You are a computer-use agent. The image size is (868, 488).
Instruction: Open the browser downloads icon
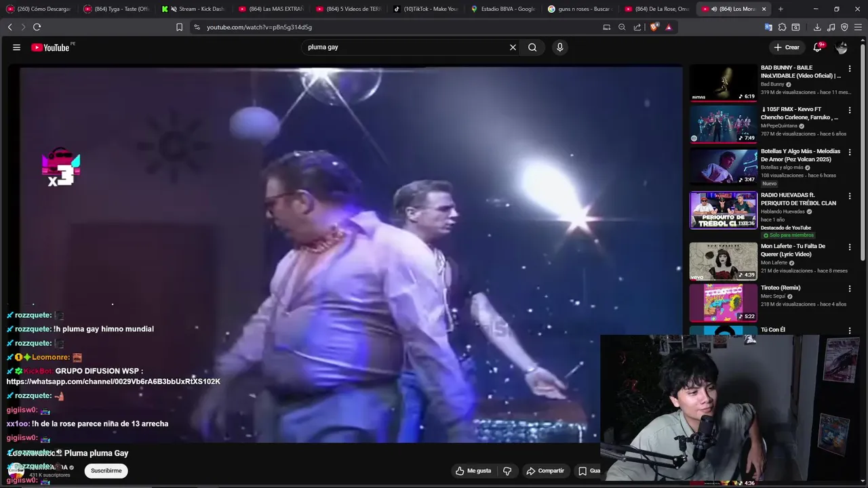pos(817,27)
